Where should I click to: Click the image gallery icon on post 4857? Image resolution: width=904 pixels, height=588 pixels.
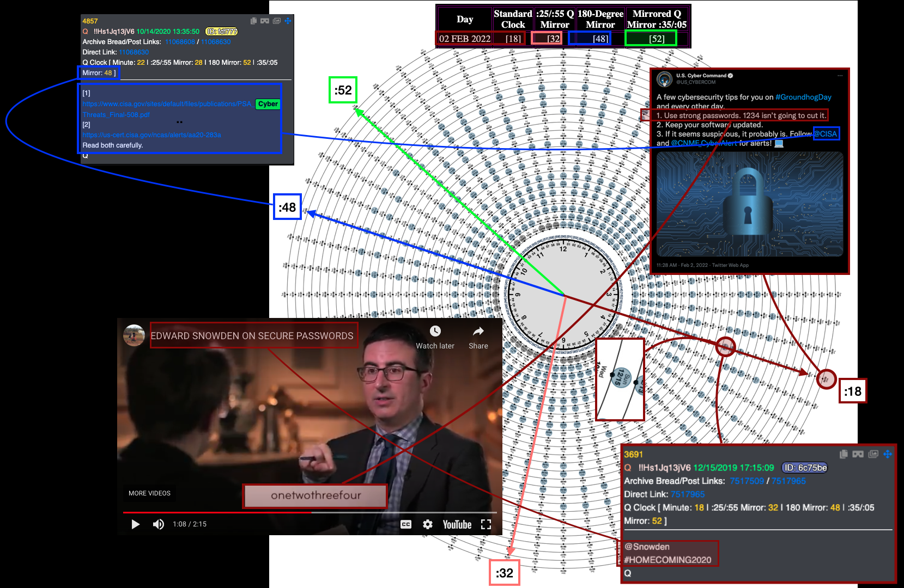pyautogui.click(x=277, y=21)
